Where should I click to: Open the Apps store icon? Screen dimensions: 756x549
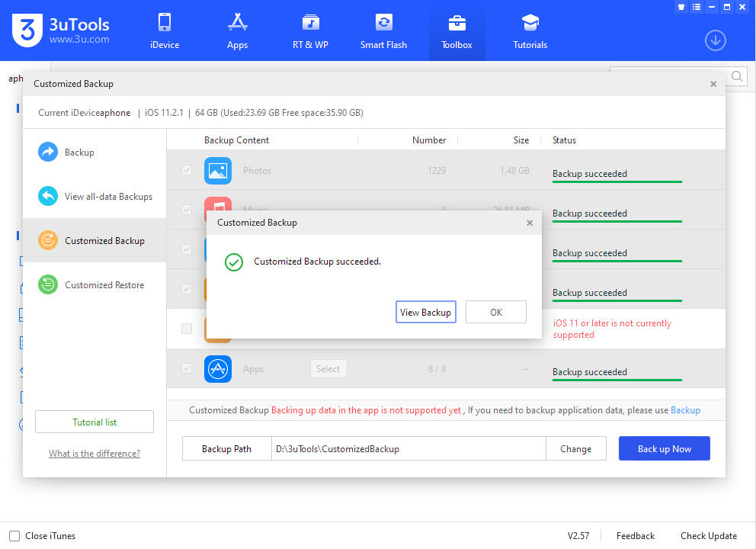[x=237, y=23]
